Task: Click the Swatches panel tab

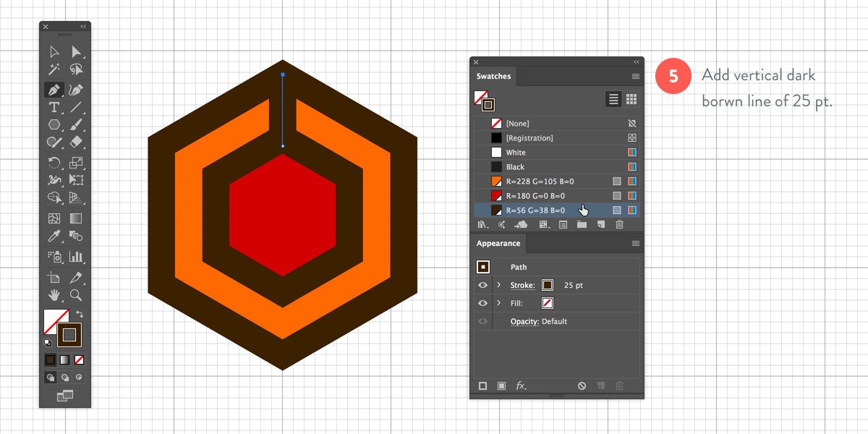Action: [493, 76]
